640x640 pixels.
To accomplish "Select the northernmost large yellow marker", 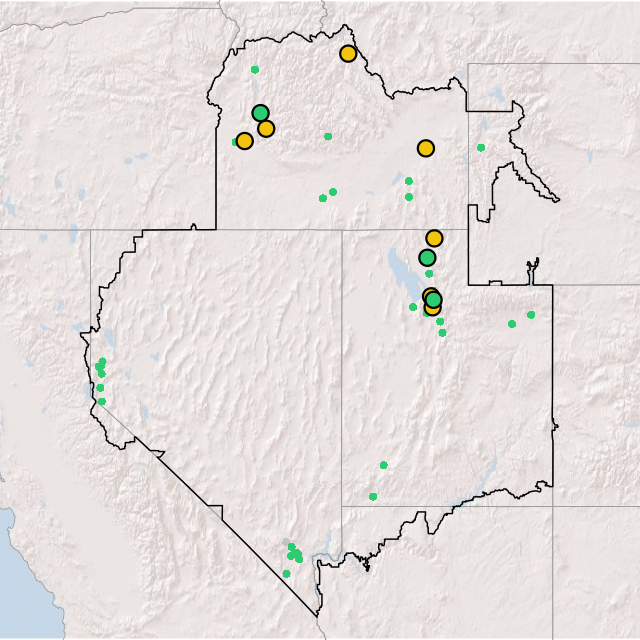I will tap(348, 53).
